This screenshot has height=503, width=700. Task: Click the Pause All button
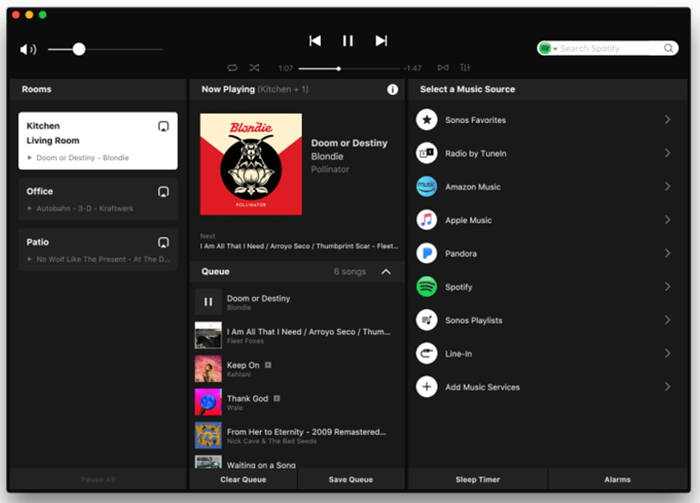coord(98,480)
